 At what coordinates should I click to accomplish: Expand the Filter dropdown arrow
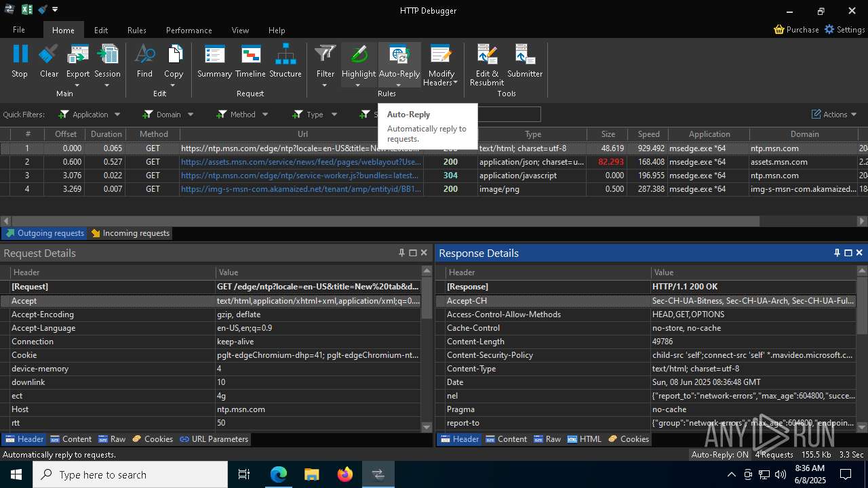[325, 85]
